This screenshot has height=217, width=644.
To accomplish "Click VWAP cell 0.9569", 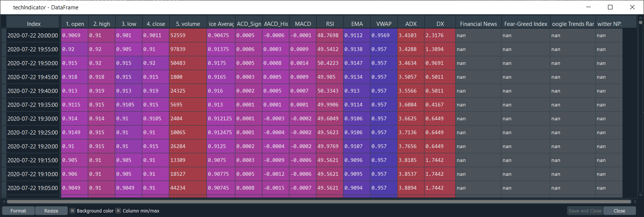I will pos(384,35).
